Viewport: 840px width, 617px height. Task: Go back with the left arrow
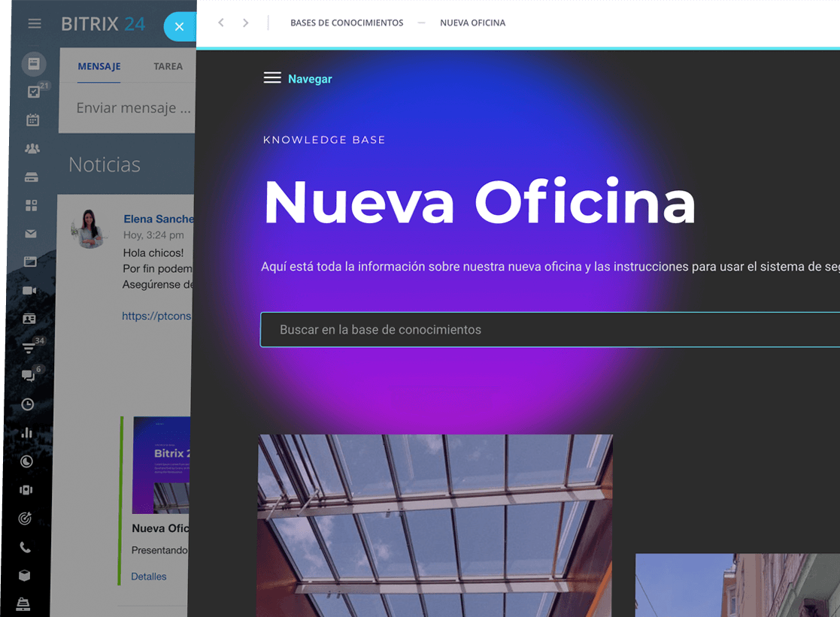(221, 23)
